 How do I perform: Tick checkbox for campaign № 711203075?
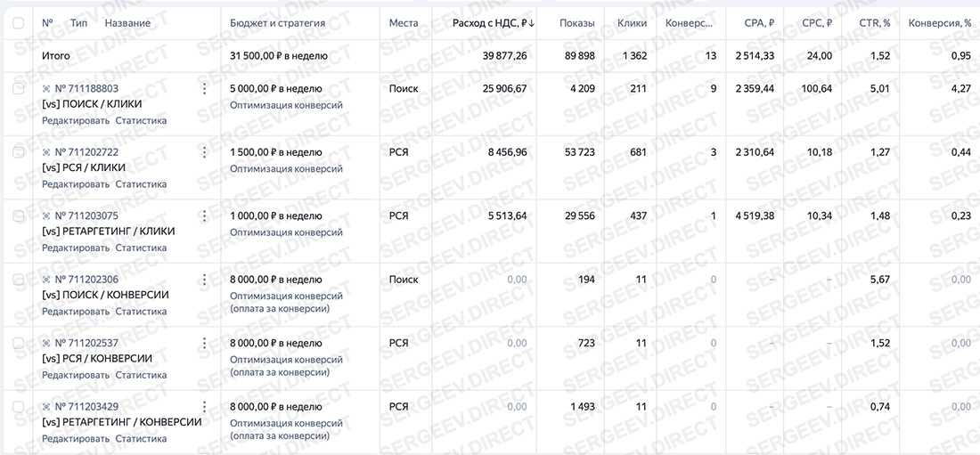18,216
